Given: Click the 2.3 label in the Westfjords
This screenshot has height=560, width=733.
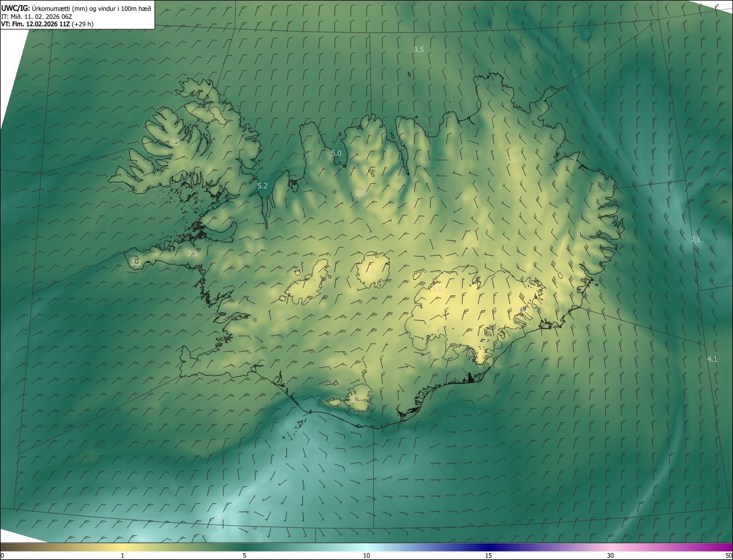Looking at the screenshot, I should (x=175, y=143).
